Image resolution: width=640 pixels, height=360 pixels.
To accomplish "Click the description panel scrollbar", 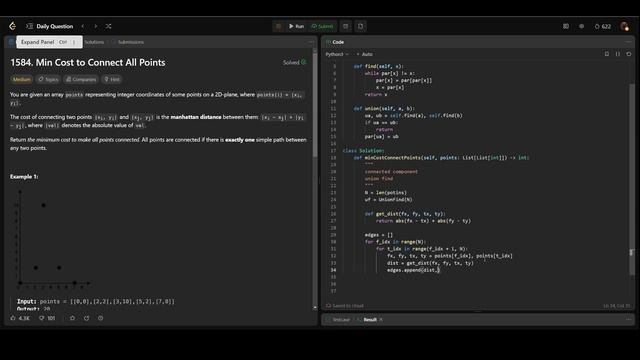I will coord(315,104).
